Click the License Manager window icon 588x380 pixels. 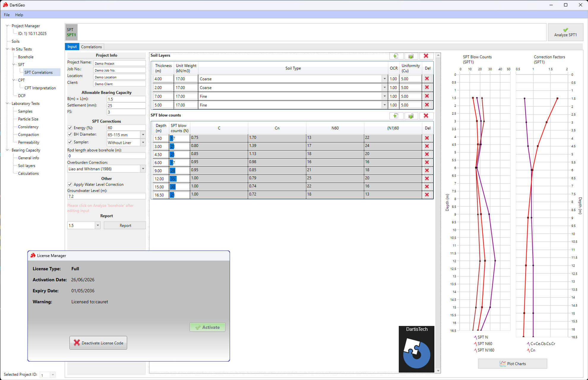click(33, 255)
